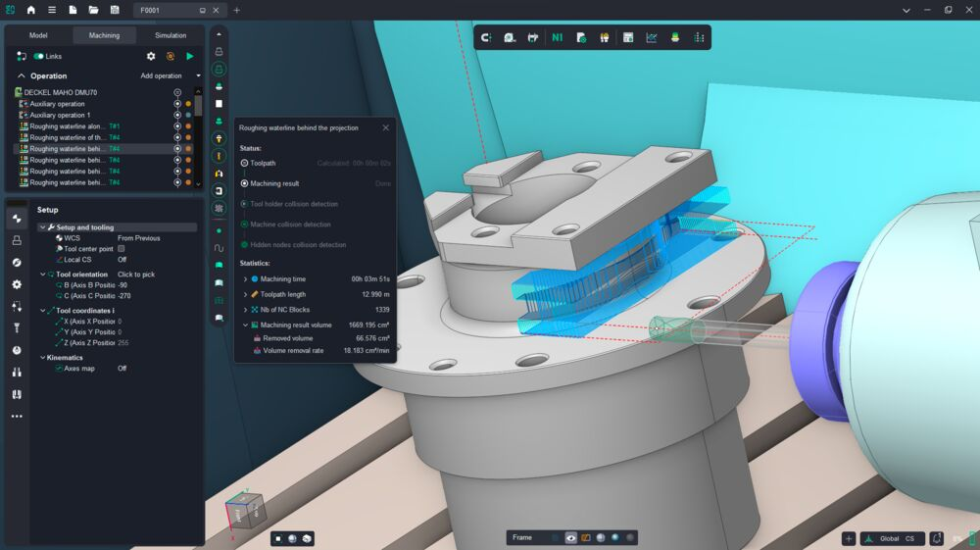Viewport: 980px width, 550px height.
Task: Click the sine wave icon in vertical strip
Action: (x=219, y=248)
